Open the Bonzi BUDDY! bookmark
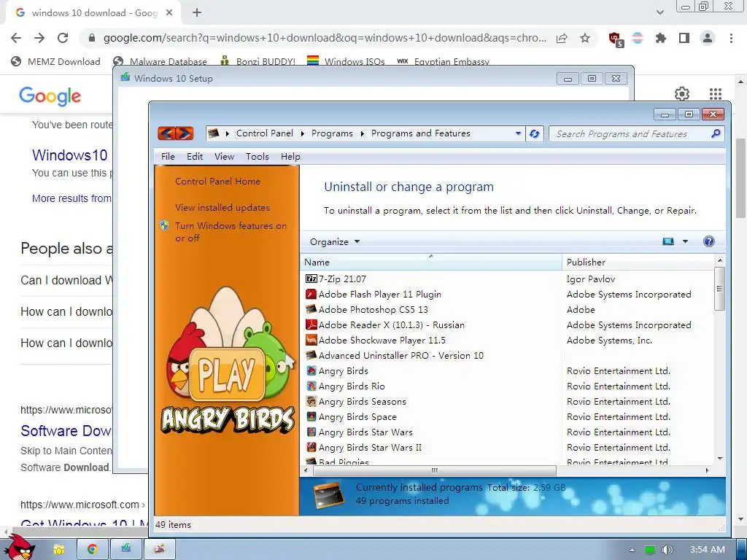The image size is (747, 560). (x=258, y=61)
